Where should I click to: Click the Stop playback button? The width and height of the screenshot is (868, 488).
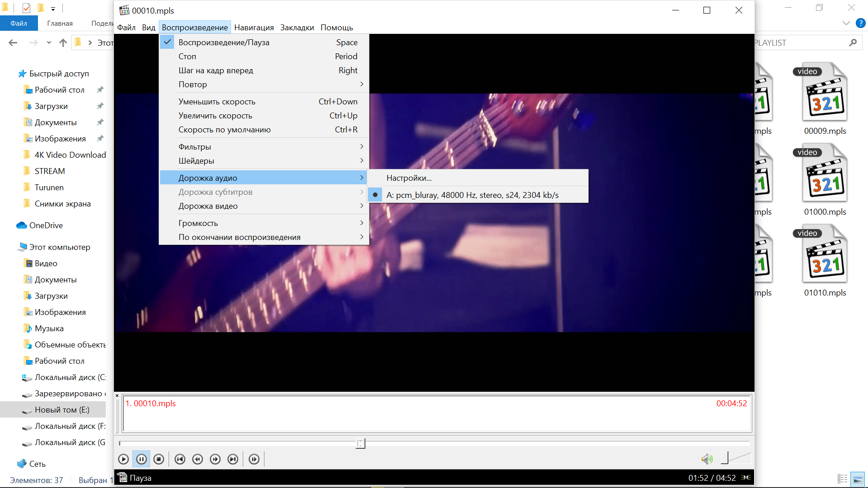(159, 459)
